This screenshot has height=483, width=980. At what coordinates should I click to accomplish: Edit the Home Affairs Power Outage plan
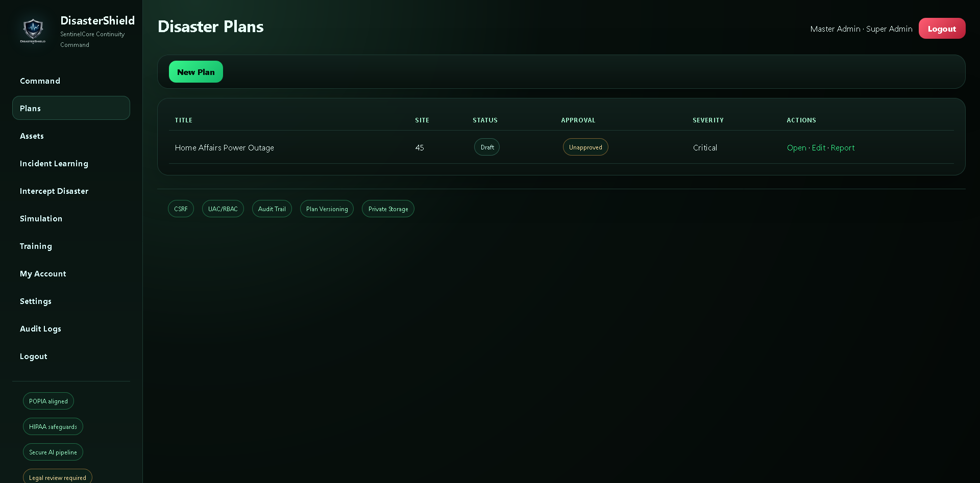pyautogui.click(x=818, y=147)
